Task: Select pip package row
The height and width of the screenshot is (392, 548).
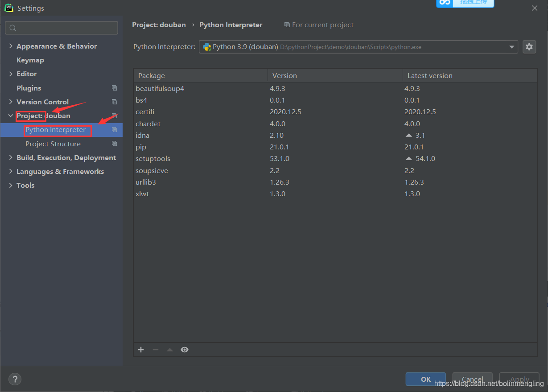Action: 335,147
